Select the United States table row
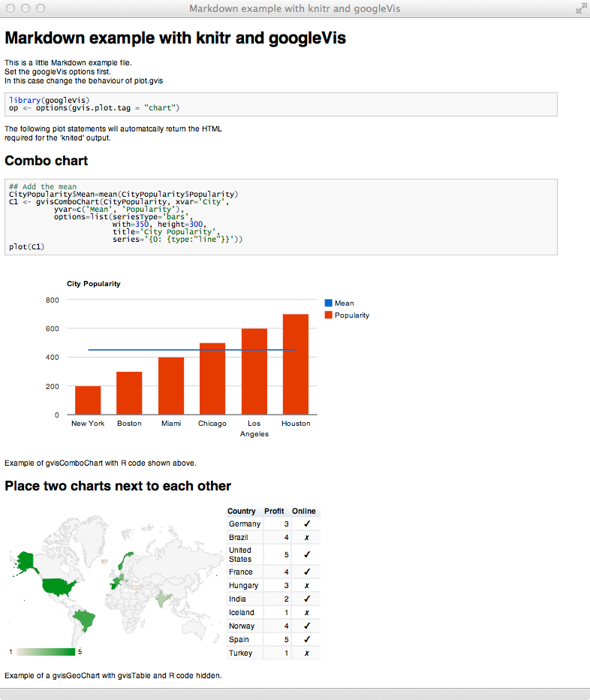The height and width of the screenshot is (700, 590). (x=273, y=554)
